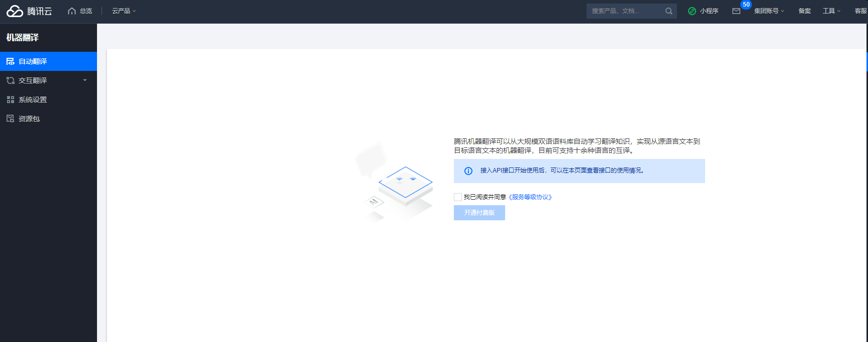Image resolution: width=868 pixels, height=342 pixels.
Task: Open the 《服务等级协议》 link
Action: [x=530, y=197]
